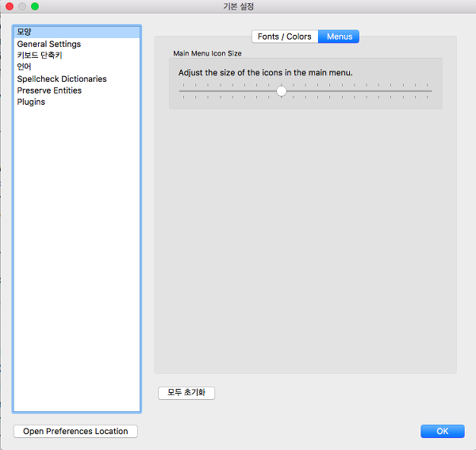Click the 모두 초기화 reset button

(x=186, y=393)
